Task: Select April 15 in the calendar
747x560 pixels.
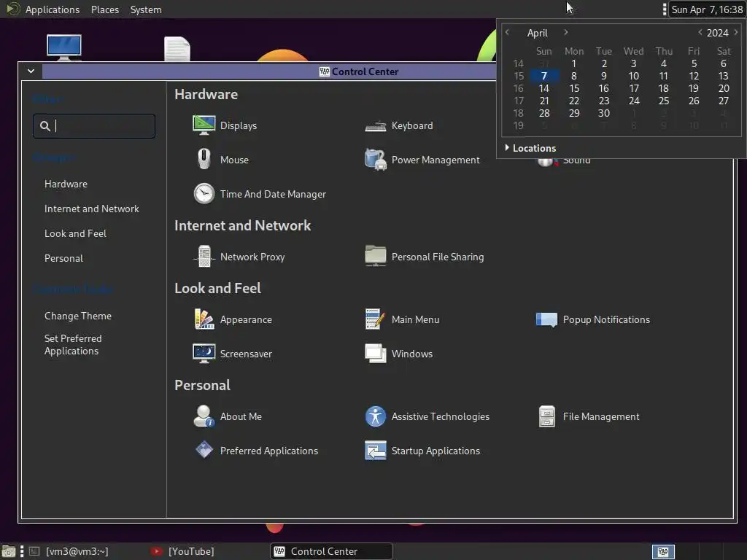Action: [x=574, y=88]
